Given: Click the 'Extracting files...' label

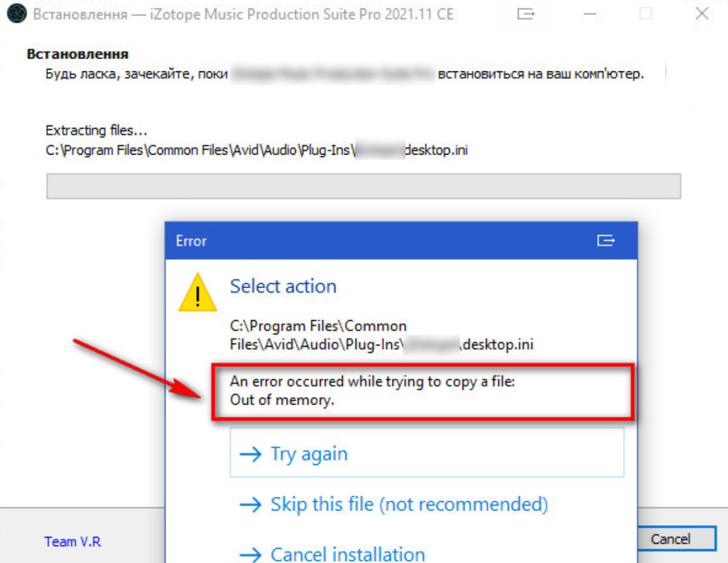Looking at the screenshot, I should pos(97,130).
